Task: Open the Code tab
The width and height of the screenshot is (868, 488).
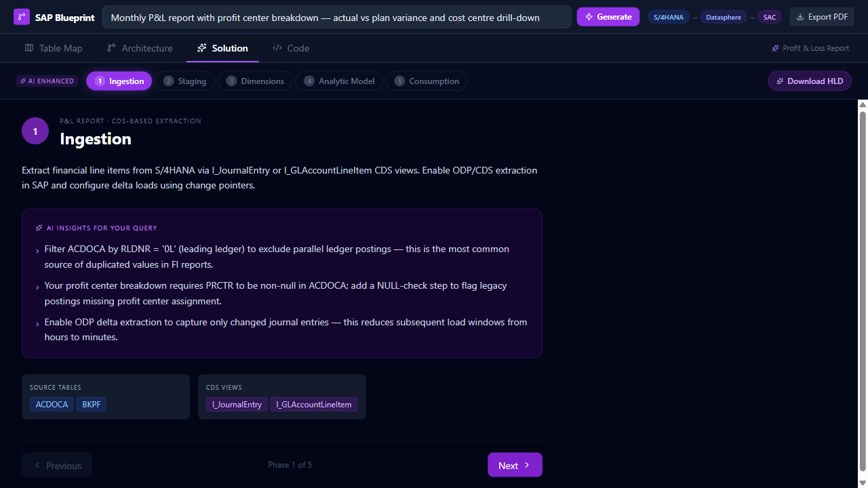Action: click(291, 48)
